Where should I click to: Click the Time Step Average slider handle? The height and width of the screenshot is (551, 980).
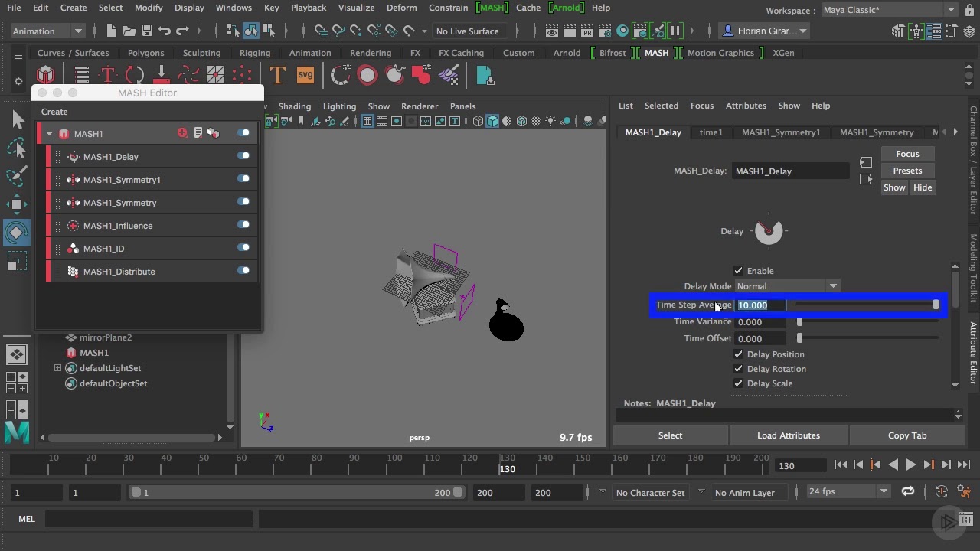click(936, 305)
